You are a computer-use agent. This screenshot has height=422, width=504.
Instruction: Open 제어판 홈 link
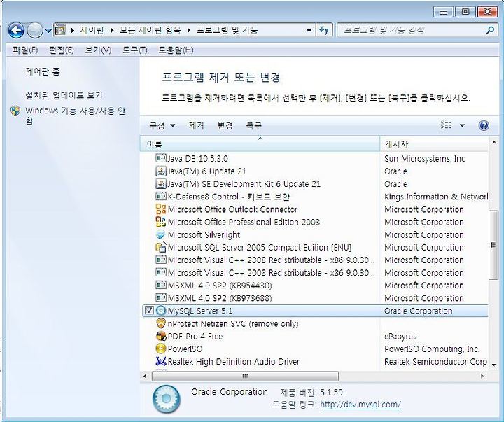tap(43, 71)
